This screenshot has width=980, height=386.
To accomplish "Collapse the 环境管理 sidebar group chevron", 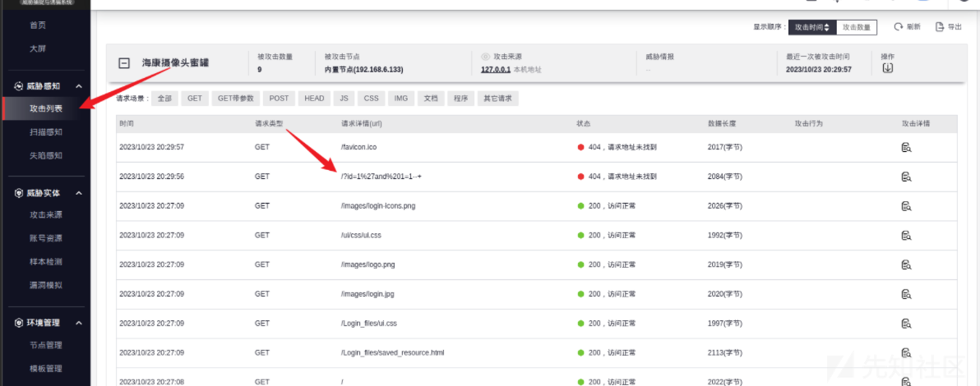I will (79, 323).
